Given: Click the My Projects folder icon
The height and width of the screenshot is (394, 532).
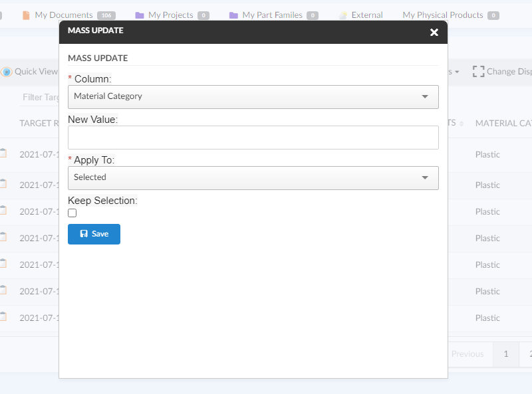Looking at the screenshot, I should [x=140, y=15].
